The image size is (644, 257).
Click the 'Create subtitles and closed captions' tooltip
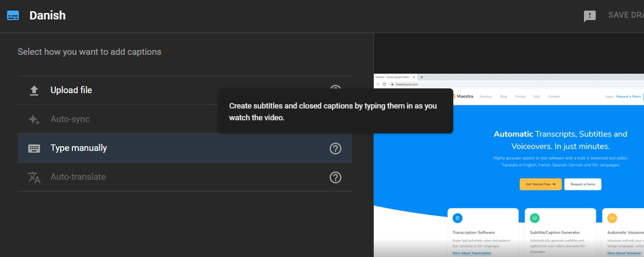pyautogui.click(x=335, y=111)
